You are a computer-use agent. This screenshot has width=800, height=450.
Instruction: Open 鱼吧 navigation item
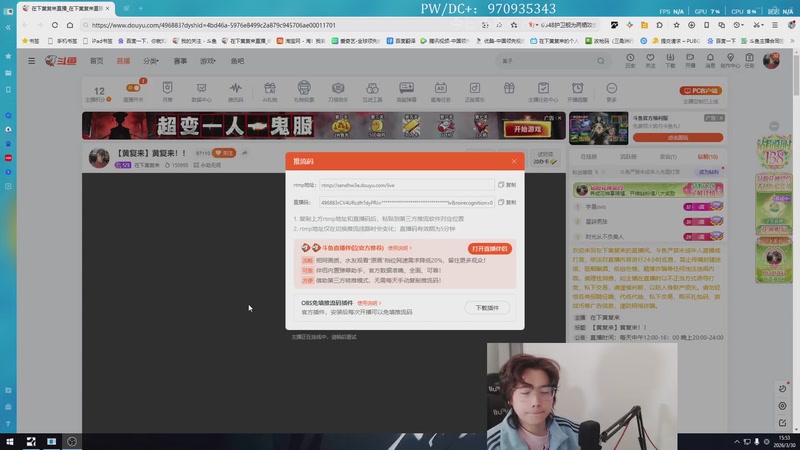[x=237, y=61]
